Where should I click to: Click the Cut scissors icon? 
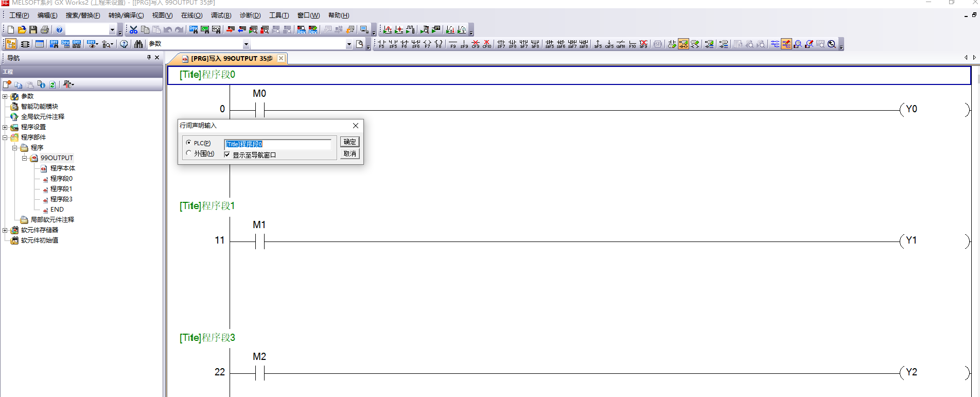[133, 30]
